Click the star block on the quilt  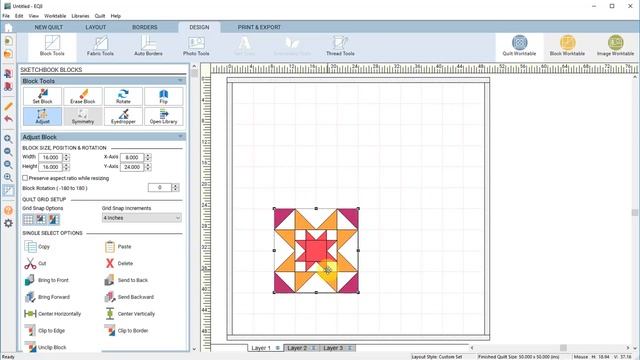click(x=316, y=250)
